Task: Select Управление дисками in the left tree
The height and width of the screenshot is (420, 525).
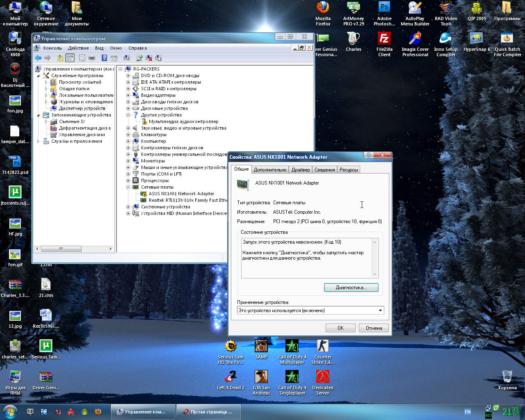Action: point(82,135)
